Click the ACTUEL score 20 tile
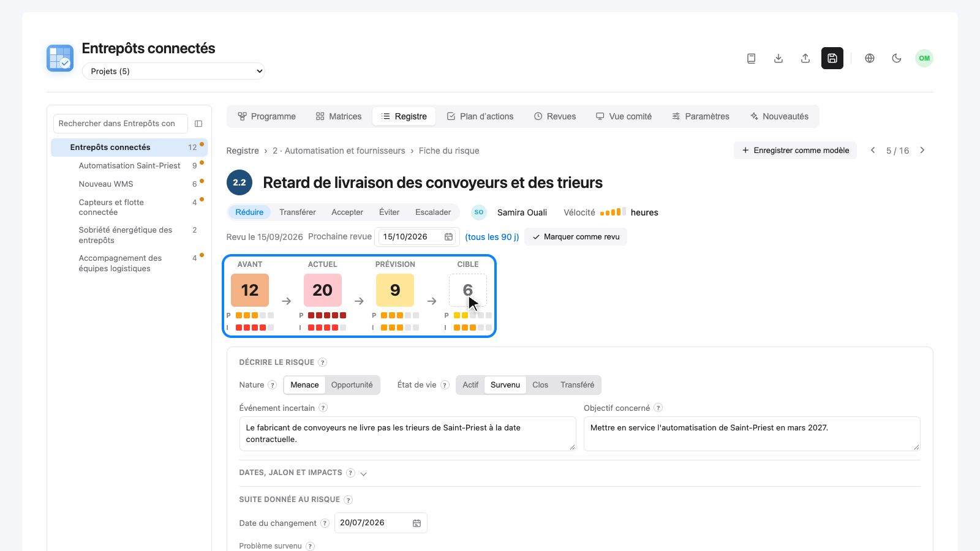This screenshot has width=980, height=551. [x=323, y=290]
